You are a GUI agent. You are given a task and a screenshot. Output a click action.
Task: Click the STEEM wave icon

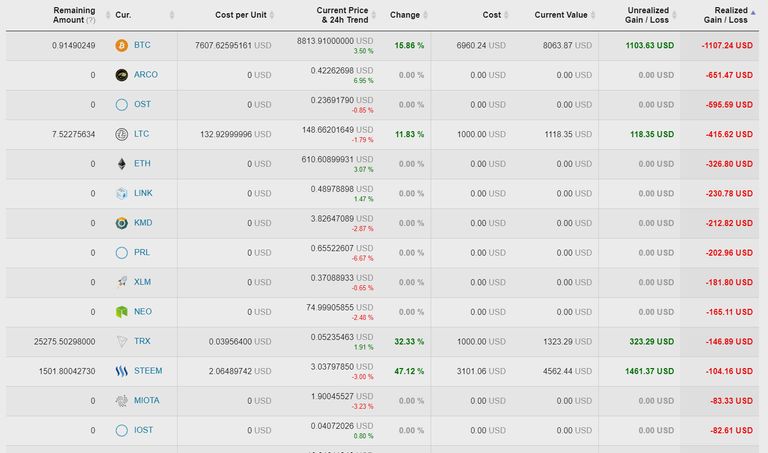(x=121, y=371)
